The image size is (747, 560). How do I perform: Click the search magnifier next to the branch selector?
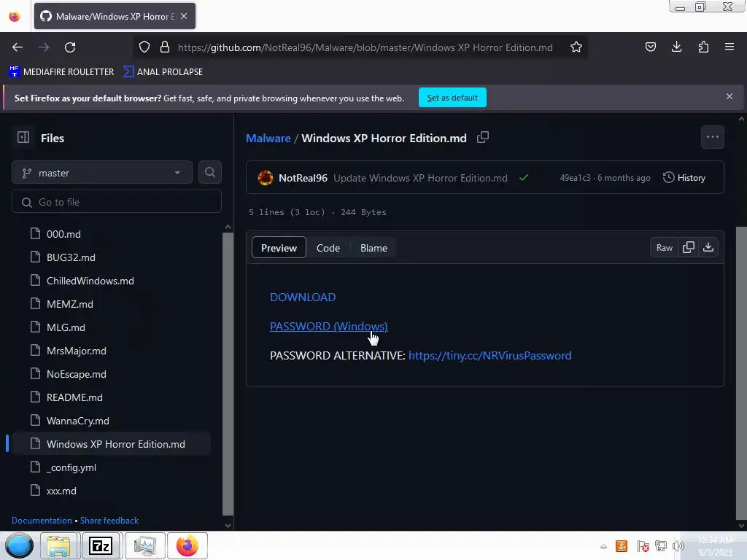click(210, 172)
